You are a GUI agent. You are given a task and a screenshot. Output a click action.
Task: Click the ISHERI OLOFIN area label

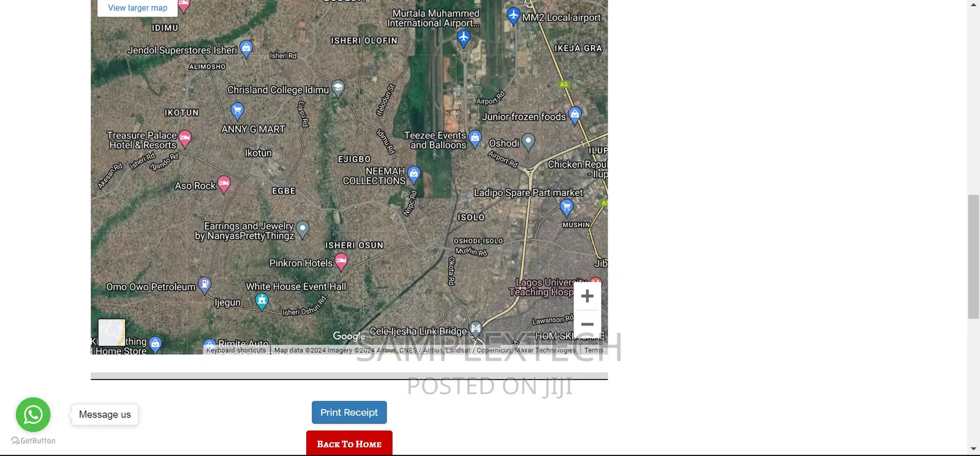[x=364, y=41]
